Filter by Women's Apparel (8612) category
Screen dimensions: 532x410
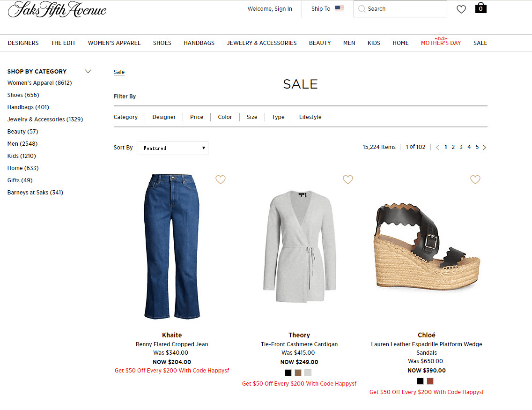40,83
